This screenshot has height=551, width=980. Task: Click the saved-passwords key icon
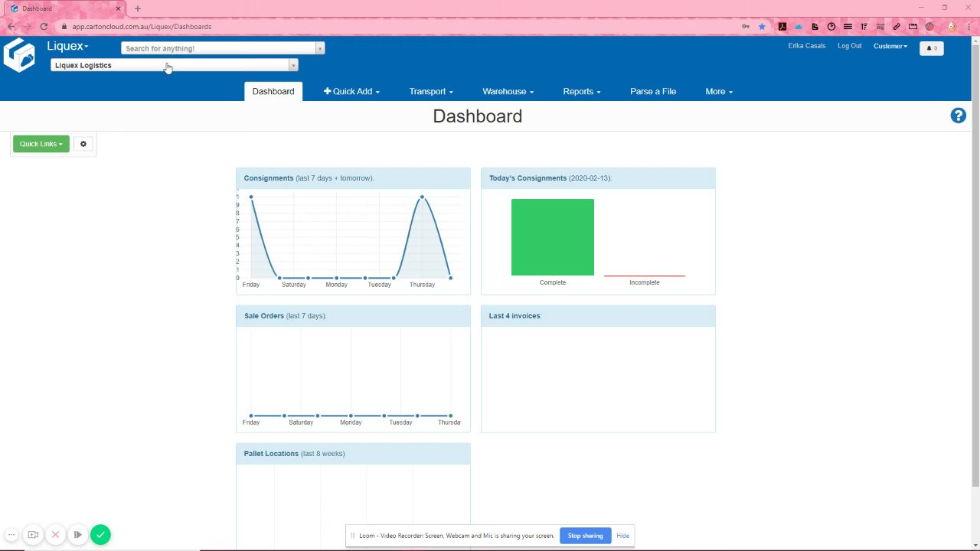[x=746, y=27]
